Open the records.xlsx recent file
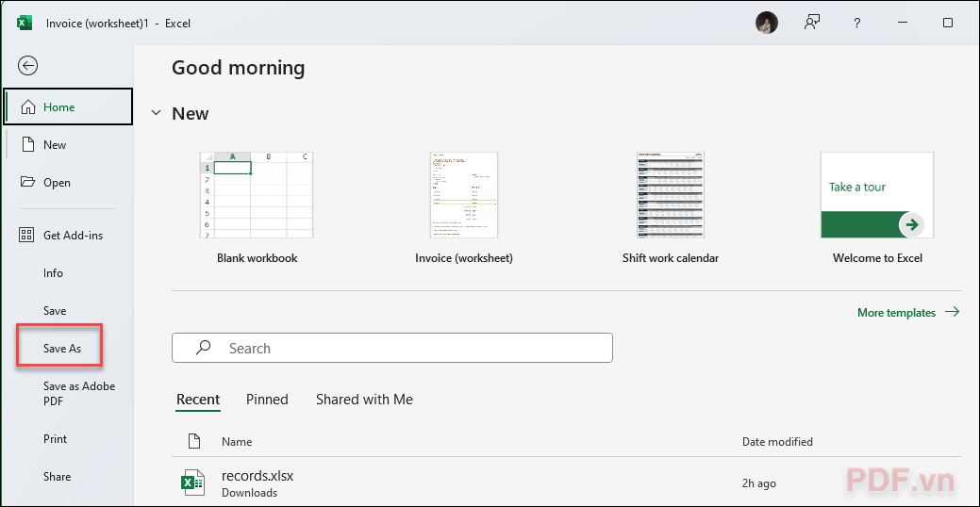The image size is (980, 507). click(567, 483)
